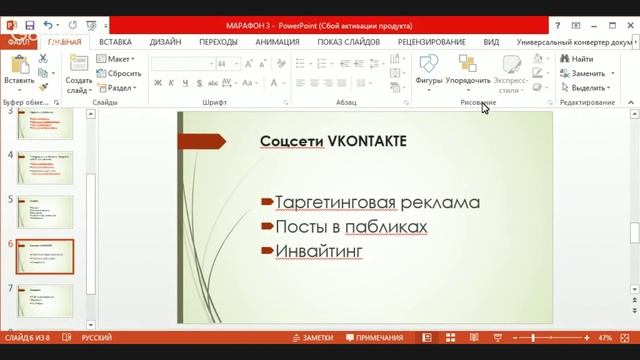Click the Save icon in quick access toolbar
The image size is (640, 360).
[29, 25]
